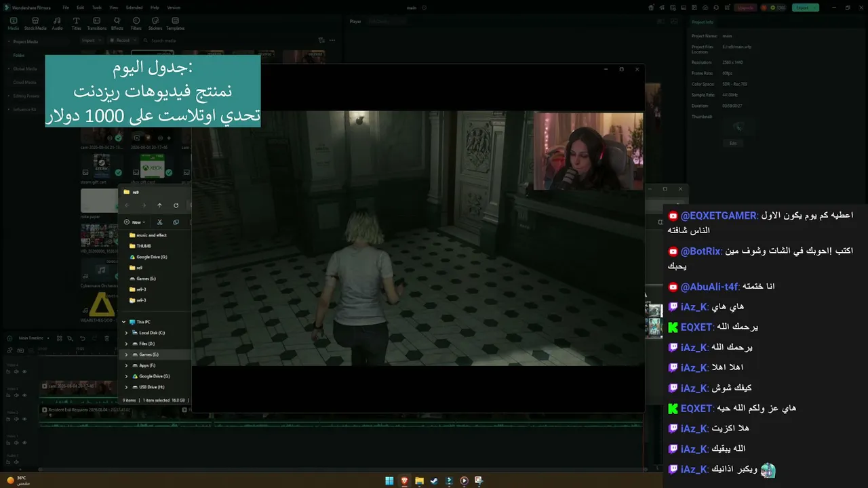The height and width of the screenshot is (488, 868).
Task: Expand Files (D:) in Explorer tree
Action: pos(126,344)
